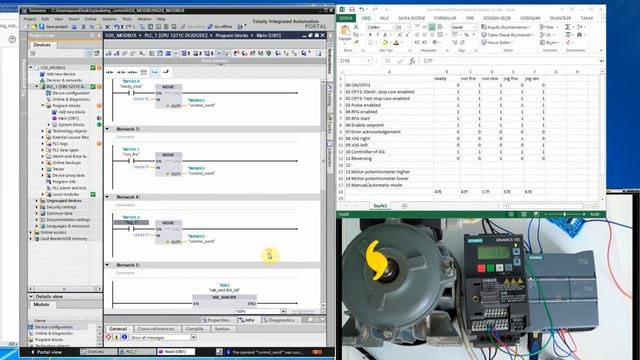Click the Portal view link
Viewport: 640px width, 360px height.
[47, 352]
